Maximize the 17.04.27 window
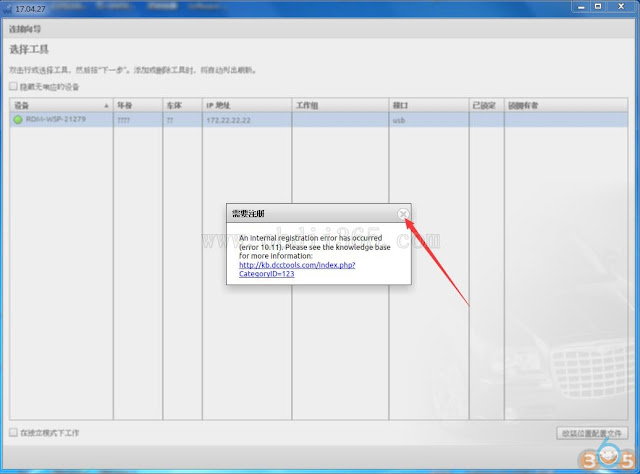Image resolution: width=640 pixels, height=474 pixels. click(598, 7)
